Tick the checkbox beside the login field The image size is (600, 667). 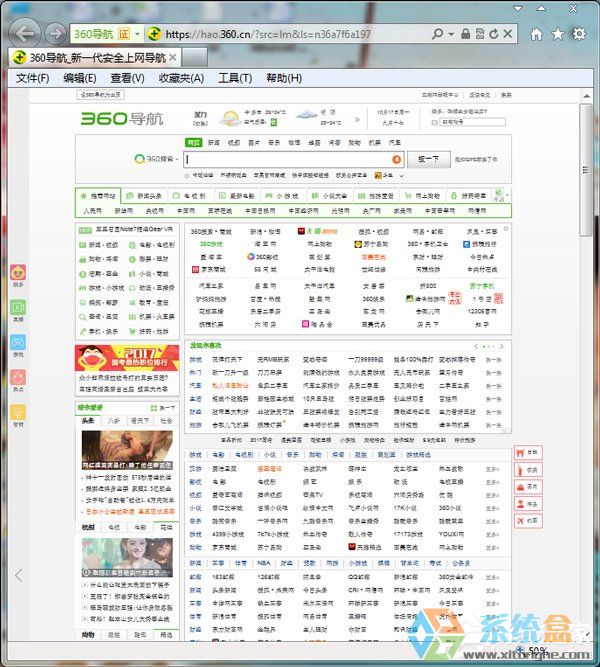[x=434, y=123]
